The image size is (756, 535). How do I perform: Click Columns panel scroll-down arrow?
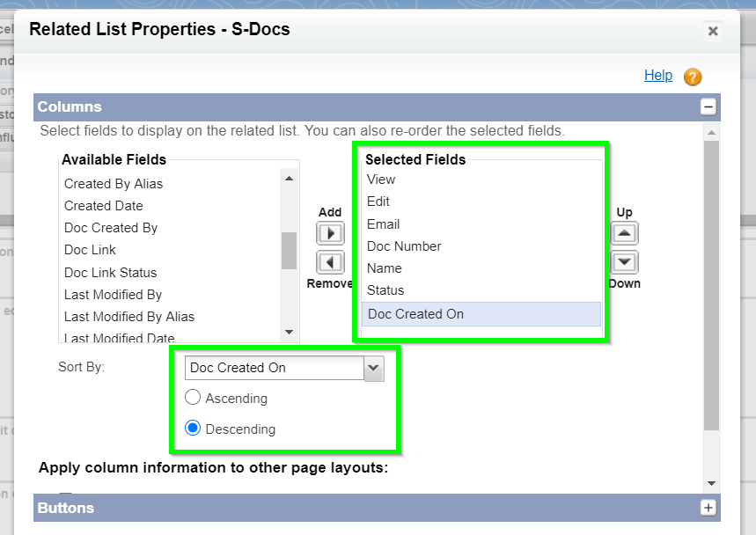(x=711, y=483)
